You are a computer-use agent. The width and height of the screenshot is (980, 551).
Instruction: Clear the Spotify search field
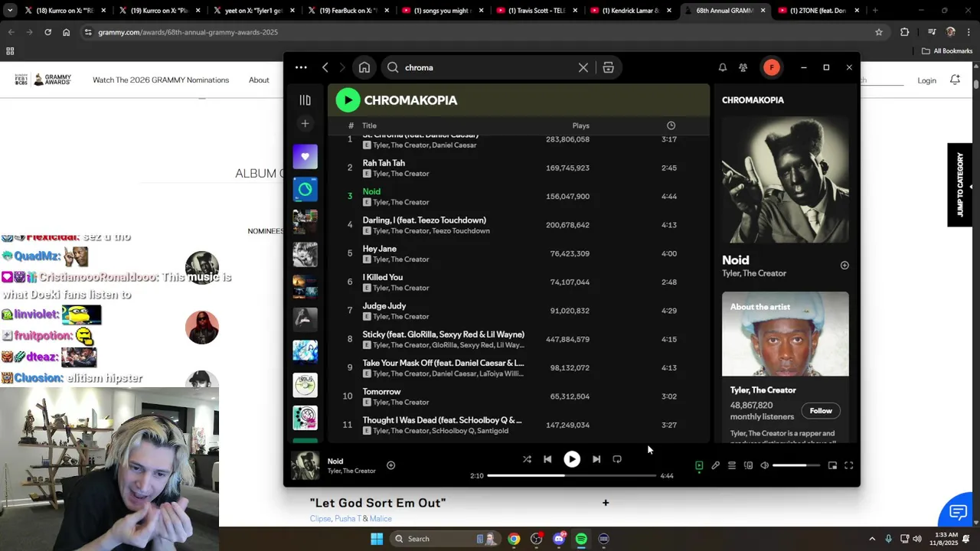[583, 67]
